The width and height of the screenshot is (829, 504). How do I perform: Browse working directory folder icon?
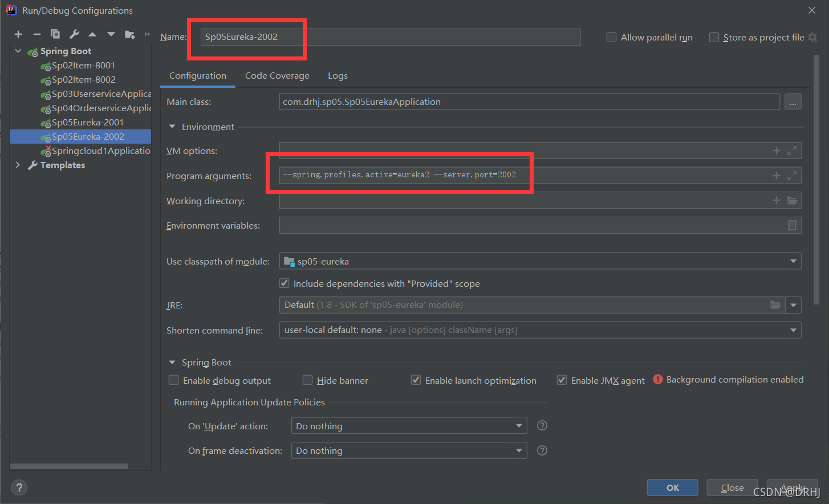tap(792, 200)
